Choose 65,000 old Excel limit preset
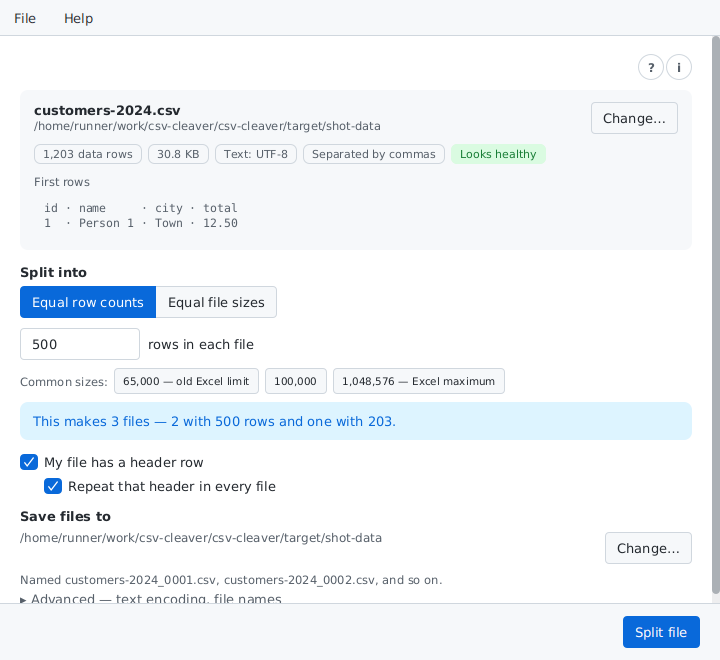720x660 pixels. [186, 381]
